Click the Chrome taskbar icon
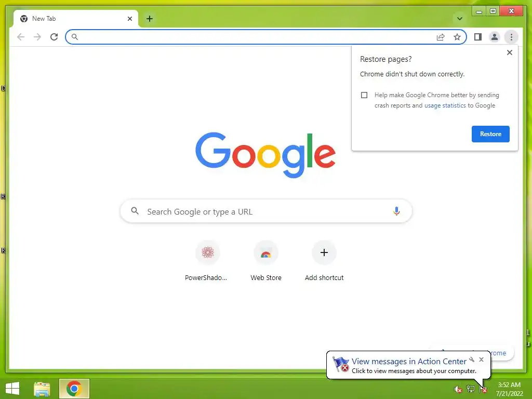 pyautogui.click(x=74, y=389)
